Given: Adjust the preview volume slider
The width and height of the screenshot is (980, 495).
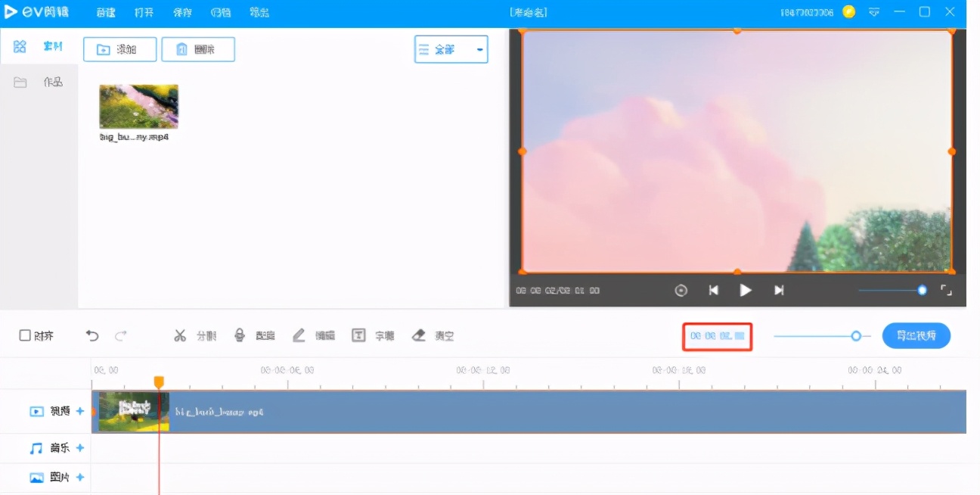Looking at the screenshot, I should tap(892, 290).
